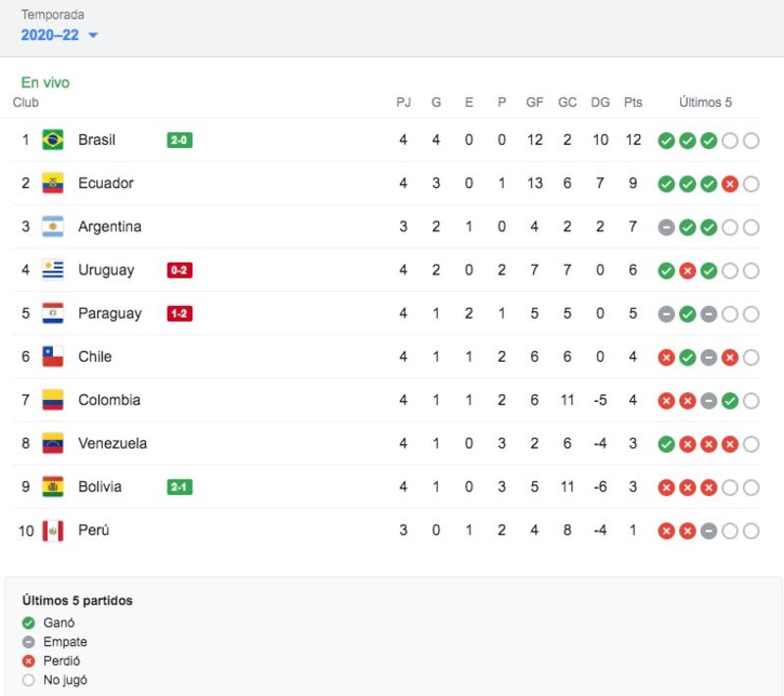Screen dimensions: 784x696
Task: Click the blue arrow beside 2020–22
Action: [x=93, y=35]
